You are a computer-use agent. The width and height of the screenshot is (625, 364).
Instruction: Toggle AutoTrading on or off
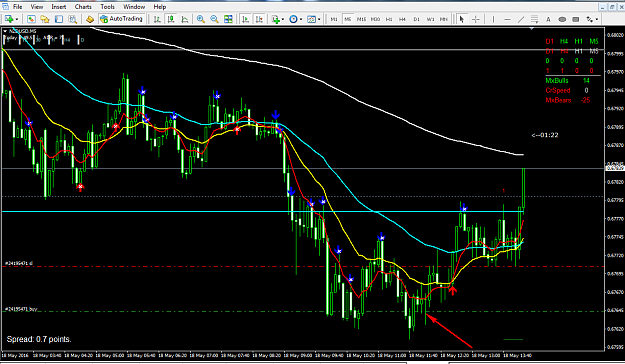tap(121, 19)
